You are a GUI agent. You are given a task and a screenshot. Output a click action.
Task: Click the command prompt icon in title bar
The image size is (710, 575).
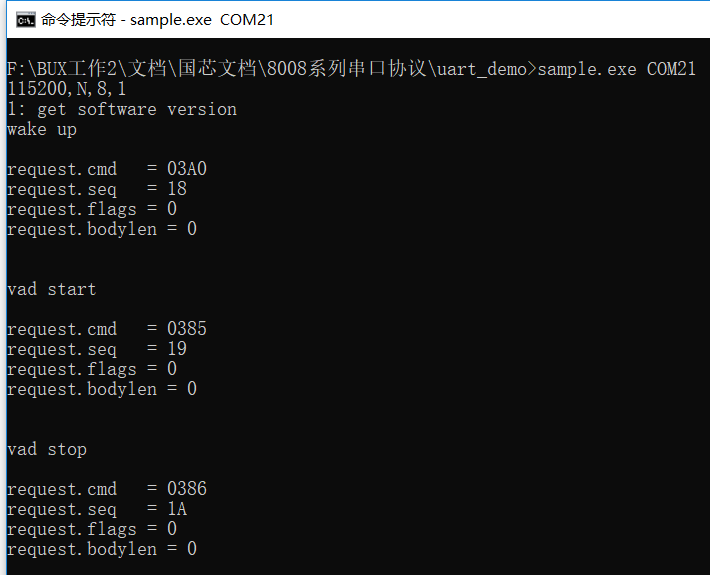(x=25, y=20)
